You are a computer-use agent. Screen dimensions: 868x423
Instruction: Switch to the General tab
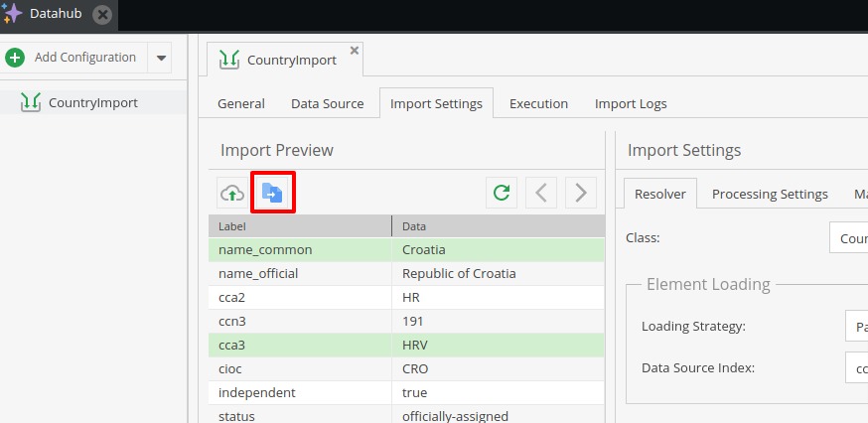[241, 103]
